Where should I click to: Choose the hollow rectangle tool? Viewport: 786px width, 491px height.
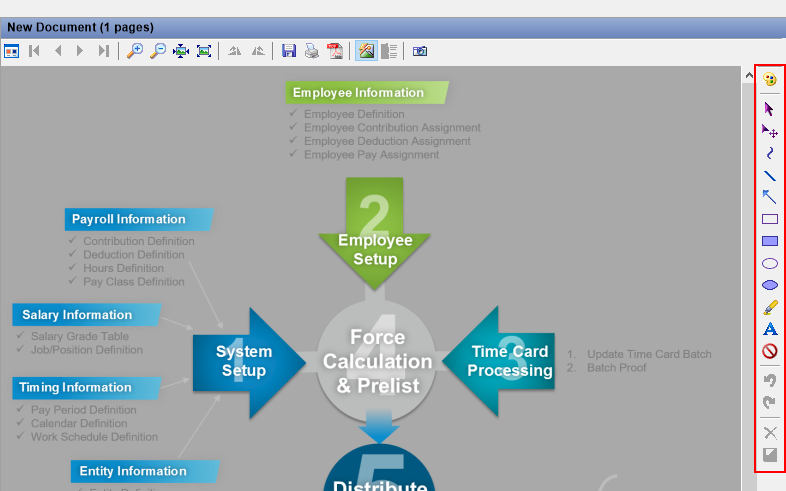770,219
